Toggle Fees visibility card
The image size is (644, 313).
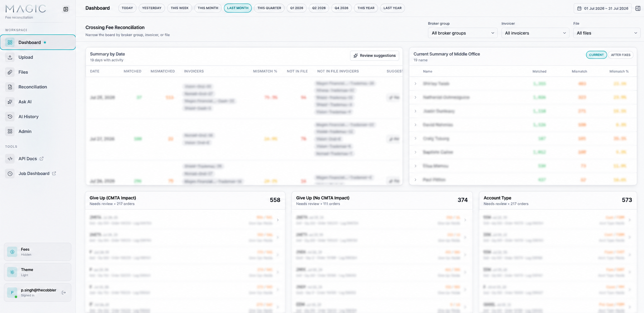pos(38,252)
